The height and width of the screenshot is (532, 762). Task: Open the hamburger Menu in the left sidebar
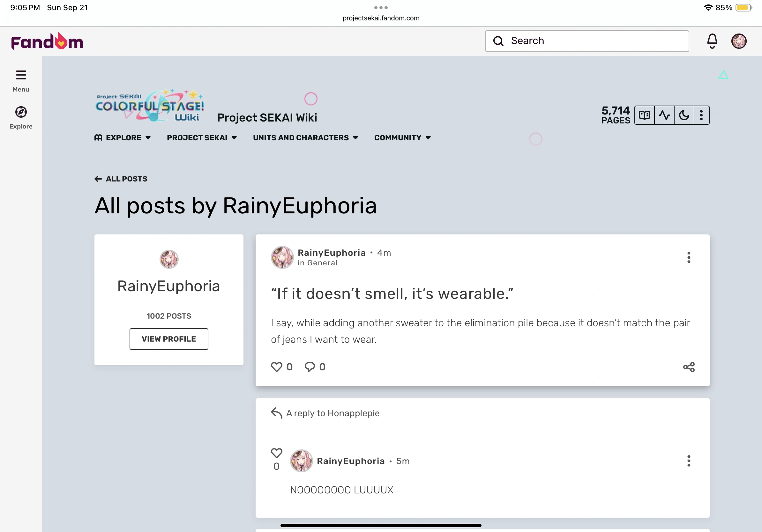point(20,75)
